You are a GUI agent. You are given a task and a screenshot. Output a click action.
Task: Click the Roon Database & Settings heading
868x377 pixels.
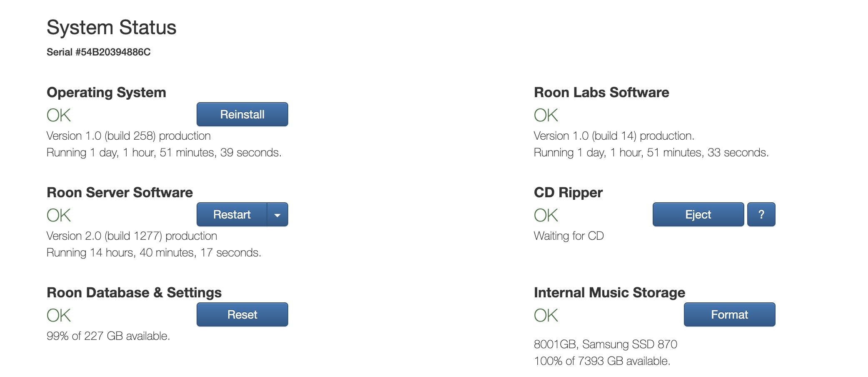134,292
